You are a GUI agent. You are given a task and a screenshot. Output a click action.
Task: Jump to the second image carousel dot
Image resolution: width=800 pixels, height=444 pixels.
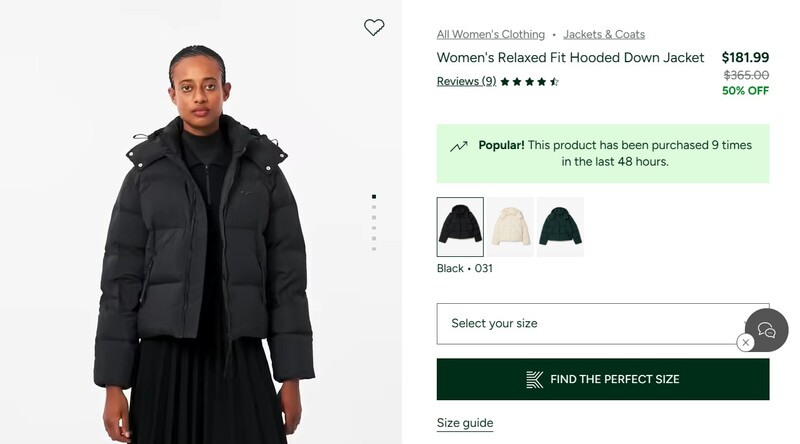374,207
